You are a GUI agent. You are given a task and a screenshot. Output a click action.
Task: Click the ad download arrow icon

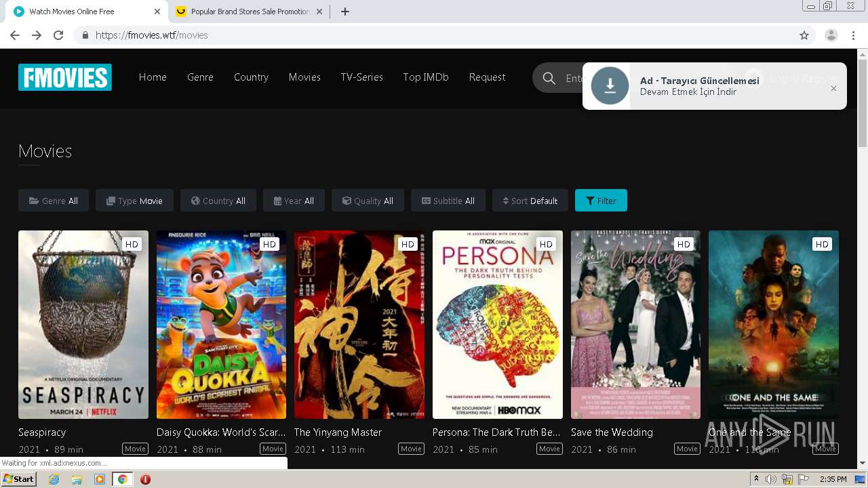[x=610, y=85]
